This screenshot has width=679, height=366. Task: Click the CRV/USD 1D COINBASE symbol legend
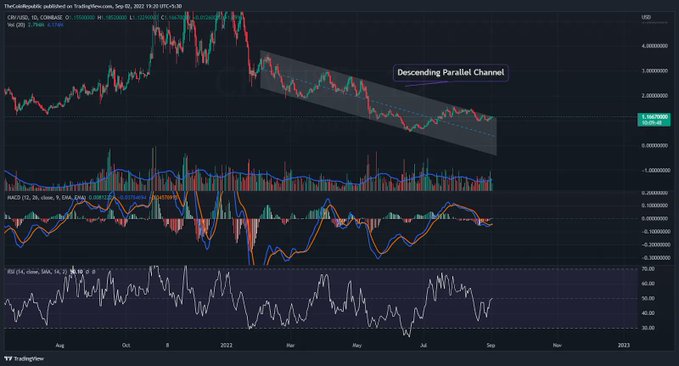(x=35, y=17)
